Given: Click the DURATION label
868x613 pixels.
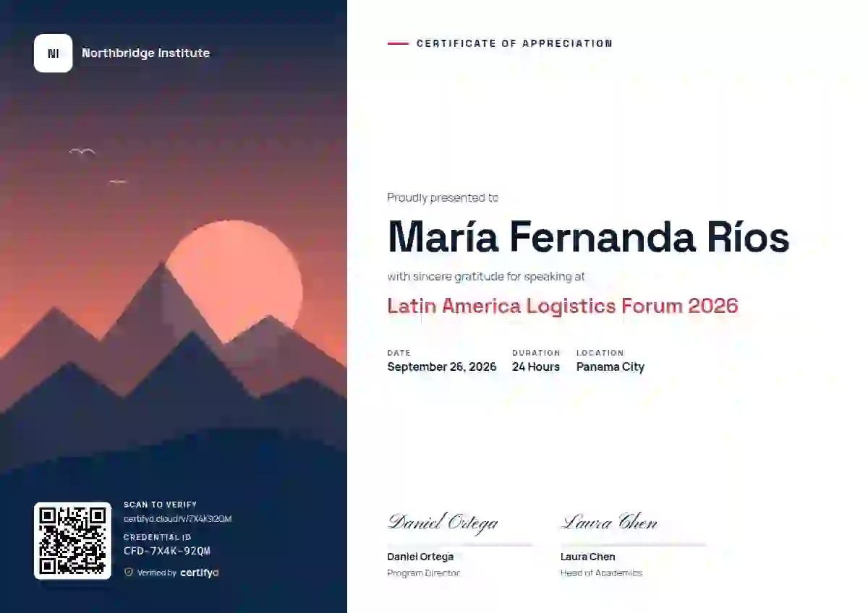Looking at the screenshot, I should coord(536,353).
